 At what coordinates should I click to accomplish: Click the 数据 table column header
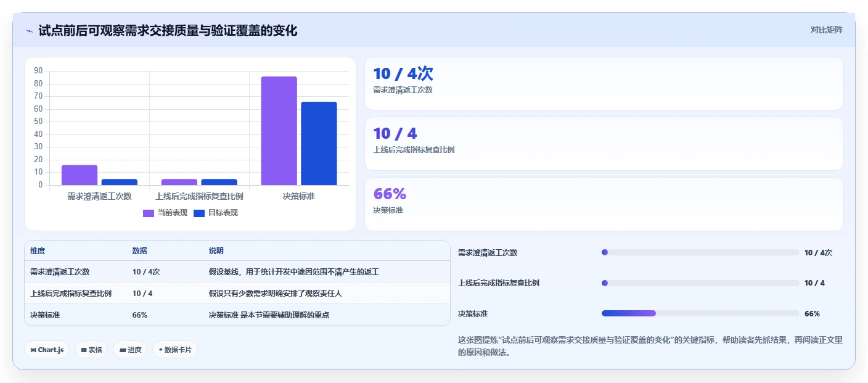click(x=139, y=251)
